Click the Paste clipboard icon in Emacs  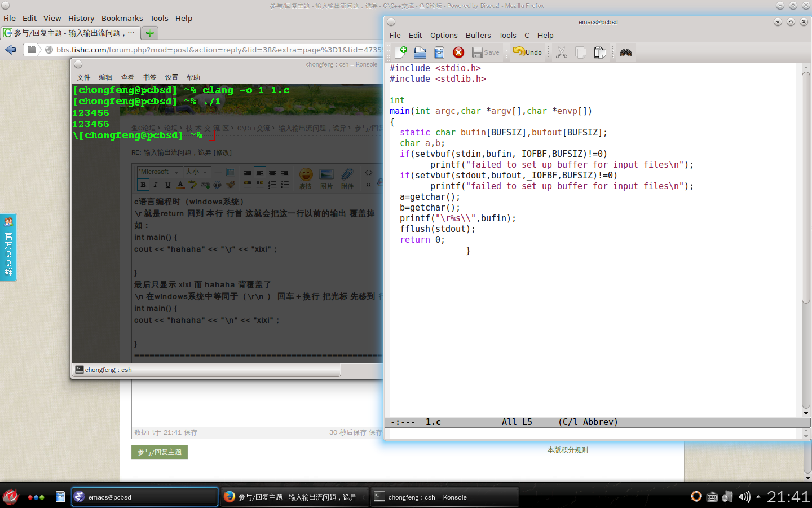(600, 52)
